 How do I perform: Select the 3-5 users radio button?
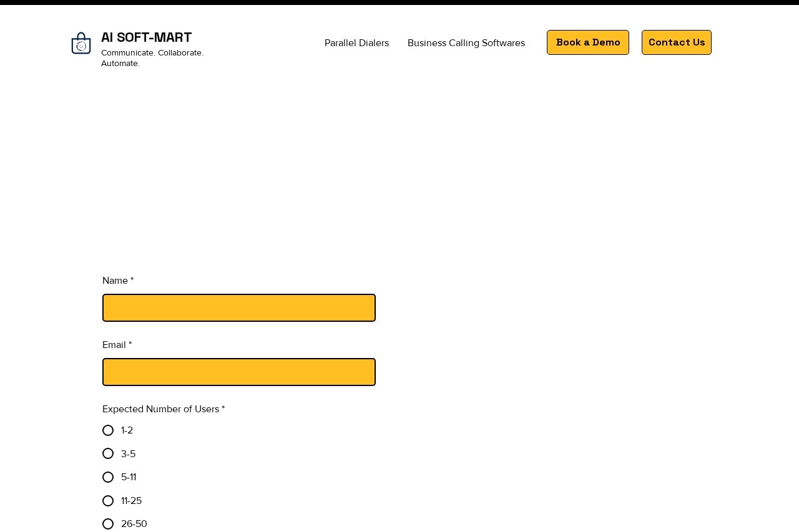point(108,453)
